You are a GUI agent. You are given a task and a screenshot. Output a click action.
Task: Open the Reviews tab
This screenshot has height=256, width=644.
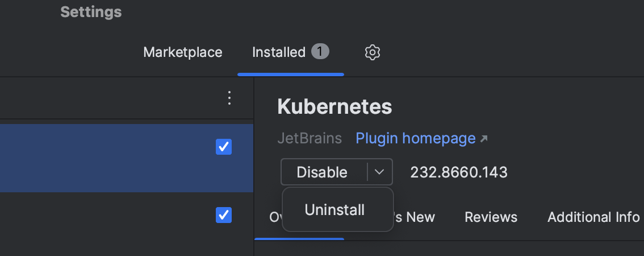(x=491, y=217)
